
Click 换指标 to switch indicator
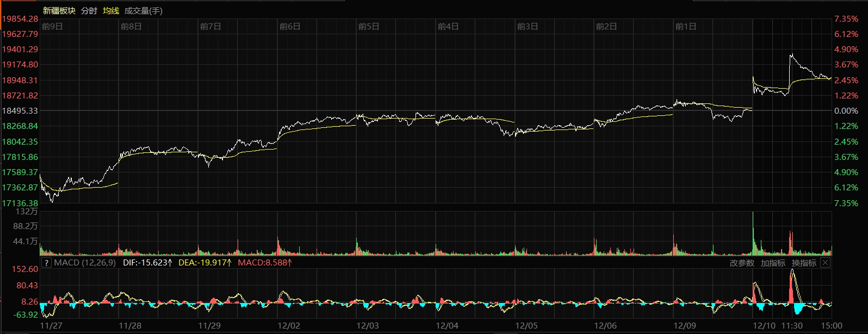tap(804, 263)
